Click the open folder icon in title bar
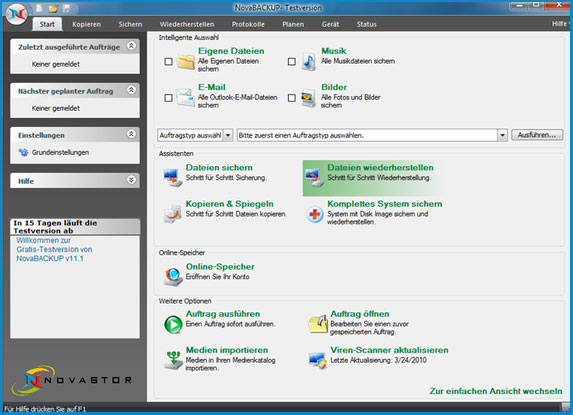This screenshot has width=573, height=415. tap(53, 8)
